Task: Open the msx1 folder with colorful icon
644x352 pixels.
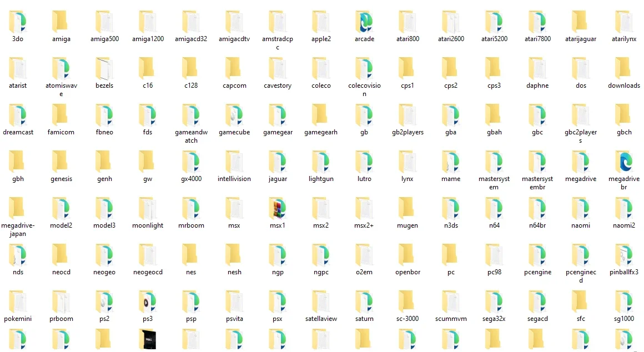Action: 278,208
